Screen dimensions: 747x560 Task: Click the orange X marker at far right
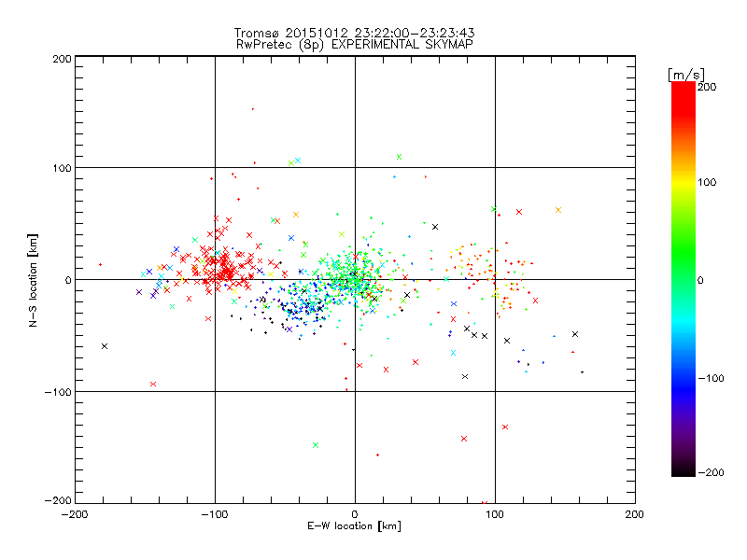tap(558, 210)
